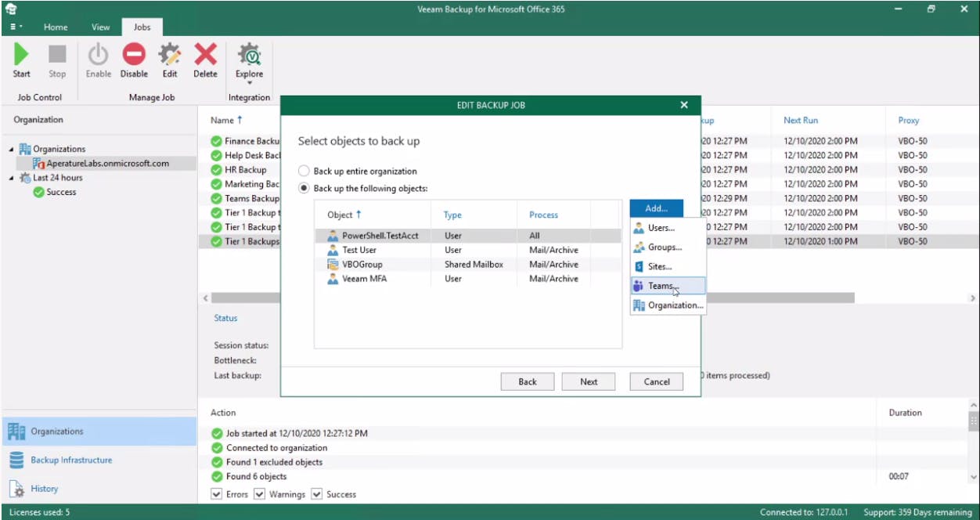Switch to the View ribbon tab
Viewport: 980px width, 520px height.
tap(101, 27)
